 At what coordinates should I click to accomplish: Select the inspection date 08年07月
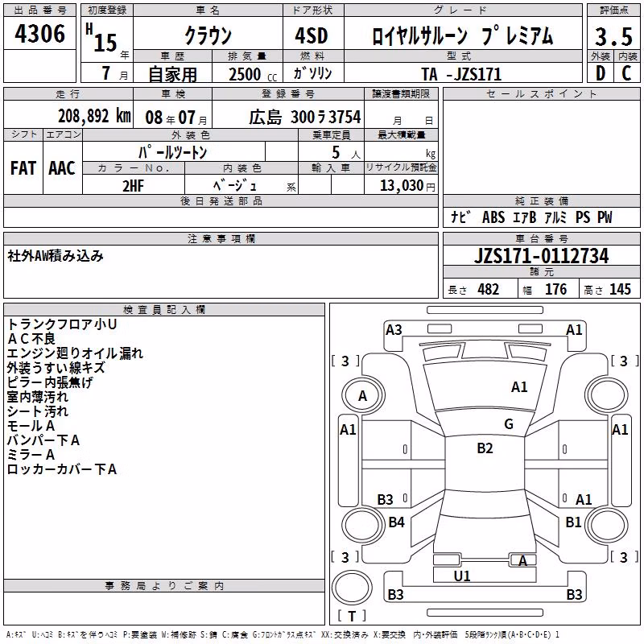[x=176, y=118]
